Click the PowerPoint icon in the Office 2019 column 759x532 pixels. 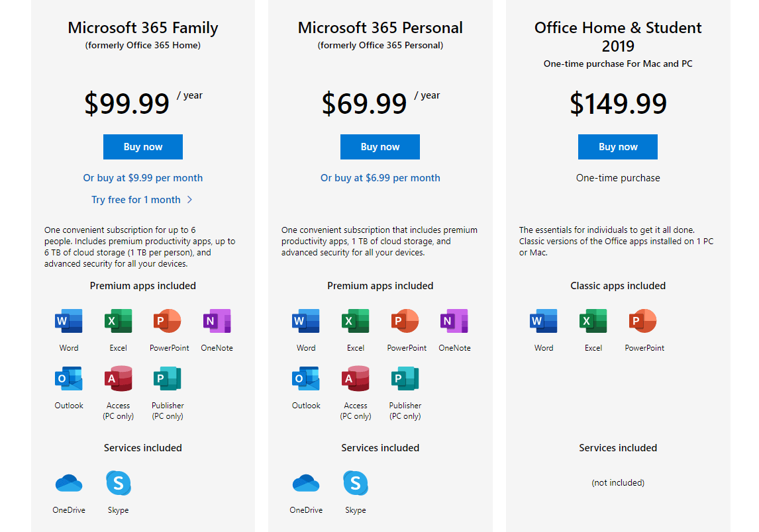pos(643,320)
